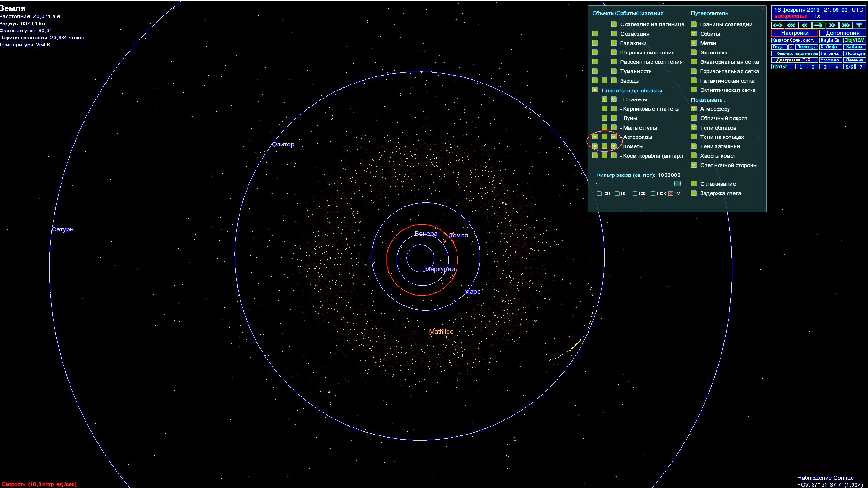Open the Легенда legend button
The height and width of the screenshot is (488, 868).
[x=854, y=60]
